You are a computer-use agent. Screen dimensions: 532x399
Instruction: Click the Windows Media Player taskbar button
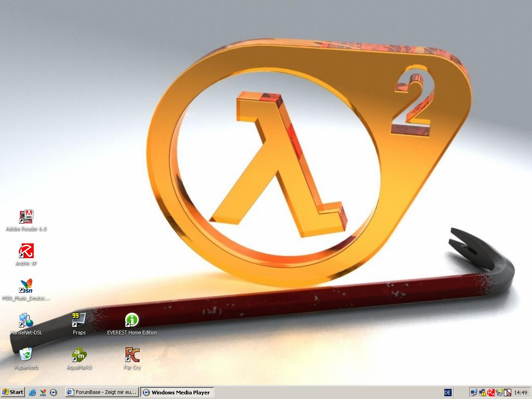click(x=177, y=392)
